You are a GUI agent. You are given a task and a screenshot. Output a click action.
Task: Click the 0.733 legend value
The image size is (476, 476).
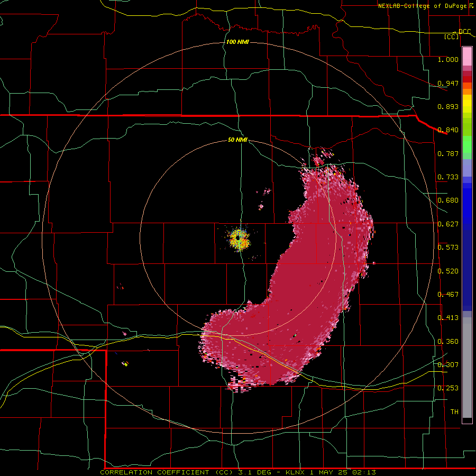448,177
